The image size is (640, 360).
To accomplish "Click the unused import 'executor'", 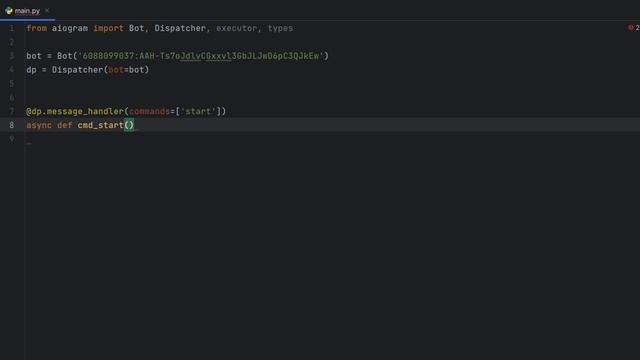I will click(x=237, y=28).
